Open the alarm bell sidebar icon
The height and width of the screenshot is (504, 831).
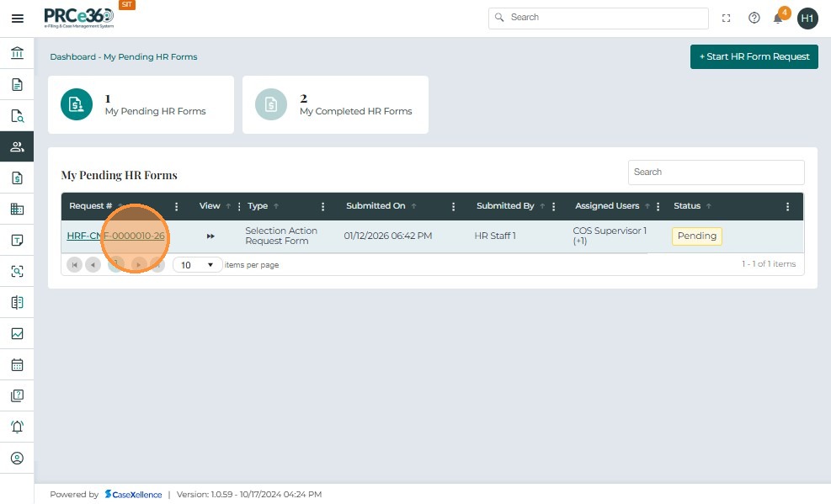(17, 427)
